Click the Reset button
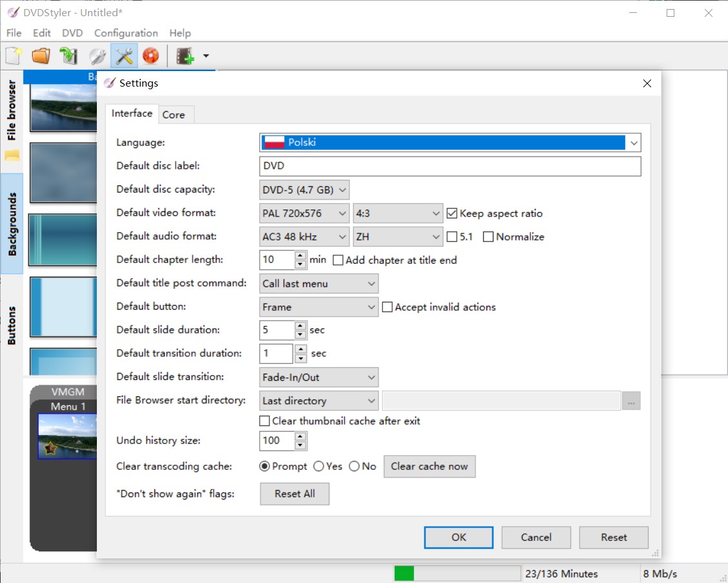Viewport: 728px width, 583px height. (x=614, y=538)
